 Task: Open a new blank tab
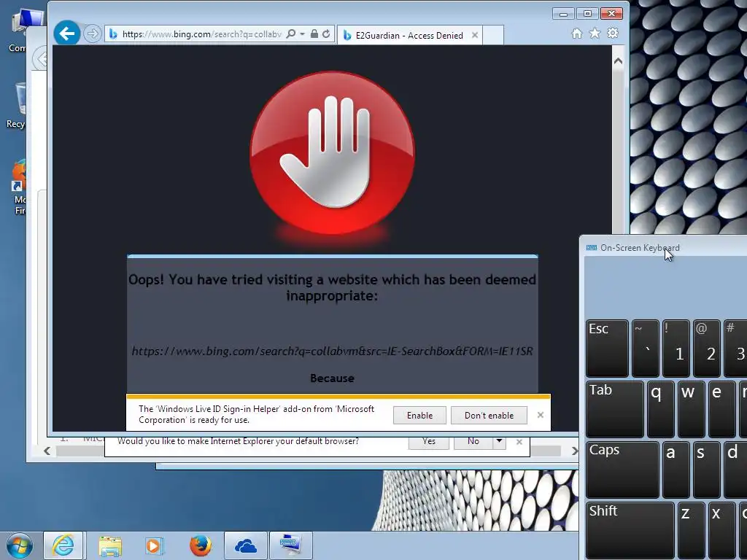493,35
